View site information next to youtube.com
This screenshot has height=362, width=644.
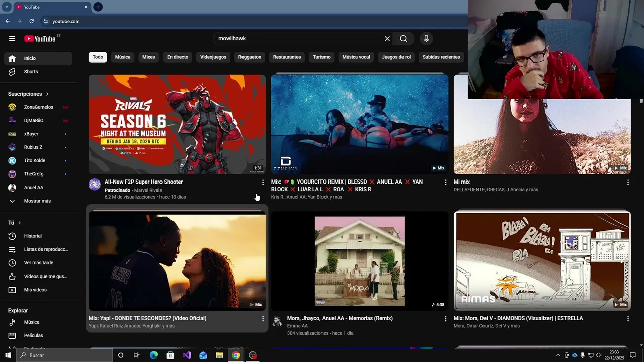pyautogui.click(x=46, y=21)
